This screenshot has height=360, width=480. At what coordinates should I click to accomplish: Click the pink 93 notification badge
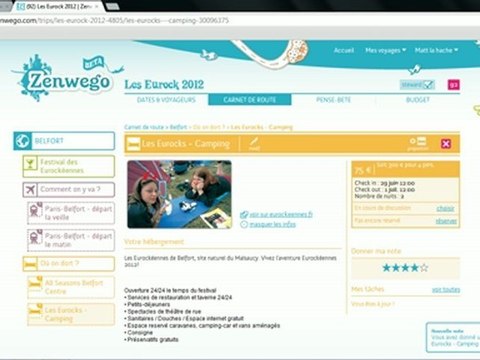coord(453,85)
